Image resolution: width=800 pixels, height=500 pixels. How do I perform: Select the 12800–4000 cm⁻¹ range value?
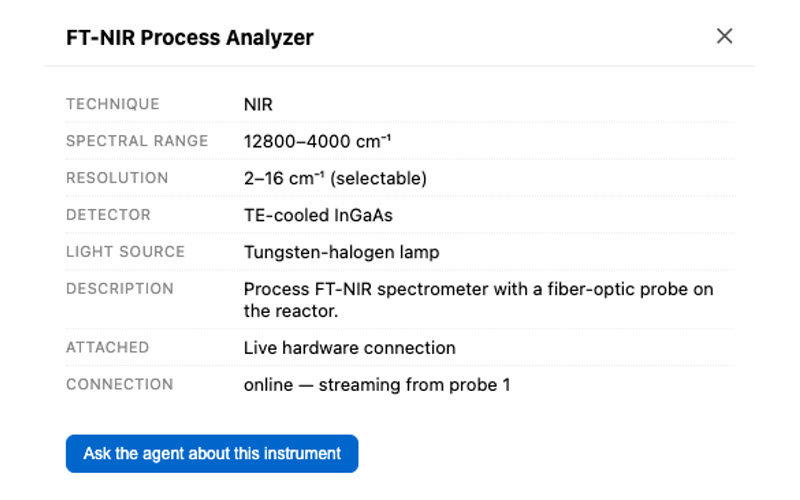tap(317, 141)
